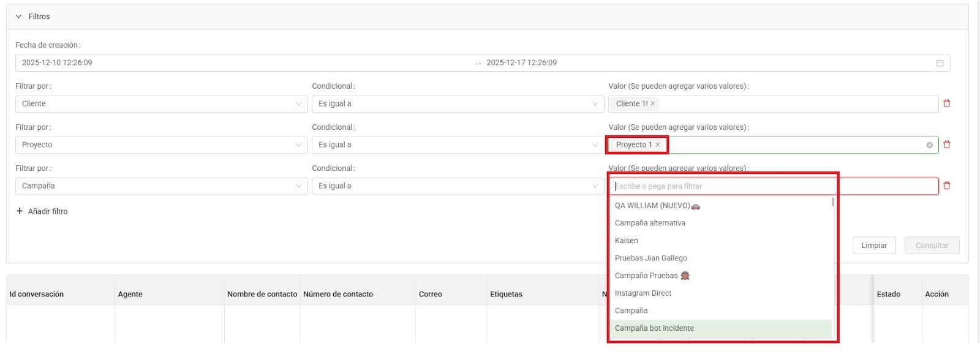Remove the 'Proyecto 1' tag
Viewport: 980px width, 362px height.
pyautogui.click(x=658, y=145)
